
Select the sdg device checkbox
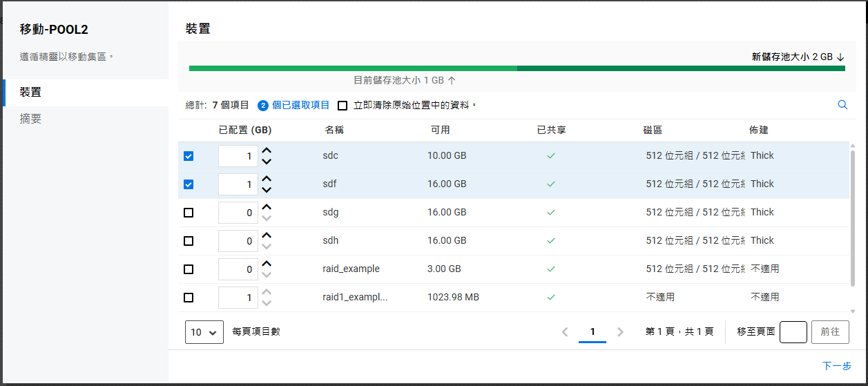pyautogui.click(x=189, y=213)
